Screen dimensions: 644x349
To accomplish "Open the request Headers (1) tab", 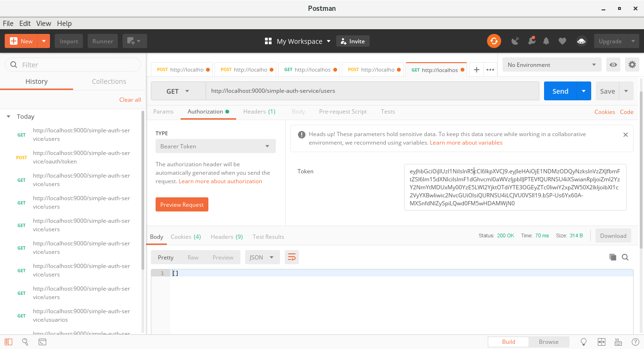I will (x=259, y=112).
